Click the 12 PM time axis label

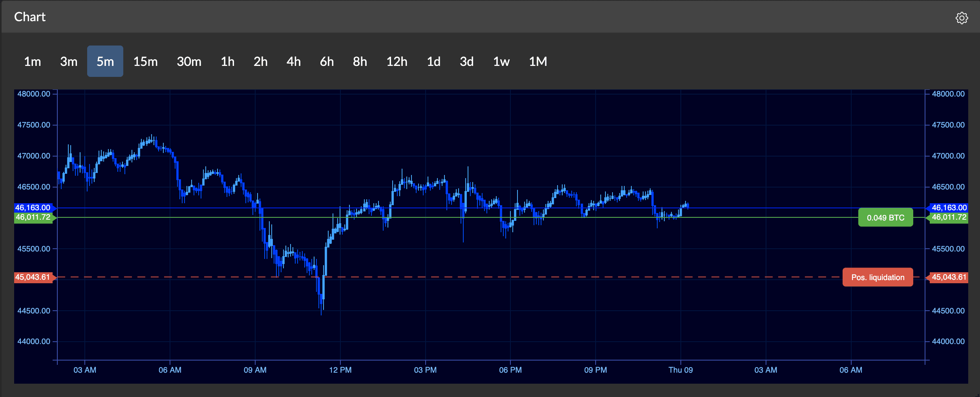pyautogui.click(x=340, y=370)
